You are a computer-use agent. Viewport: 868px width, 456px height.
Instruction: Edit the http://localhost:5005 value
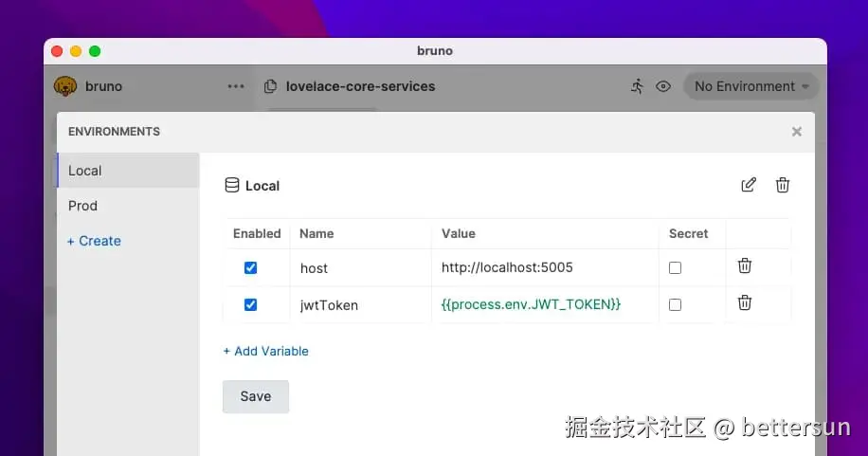pyautogui.click(x=545, y=267)
